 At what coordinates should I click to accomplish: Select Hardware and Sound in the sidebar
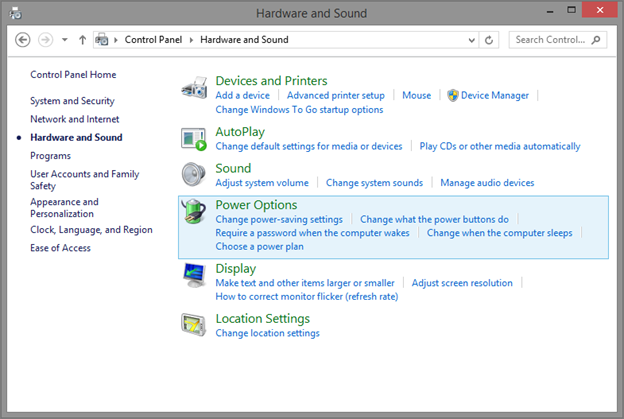[x=76, y=138]
